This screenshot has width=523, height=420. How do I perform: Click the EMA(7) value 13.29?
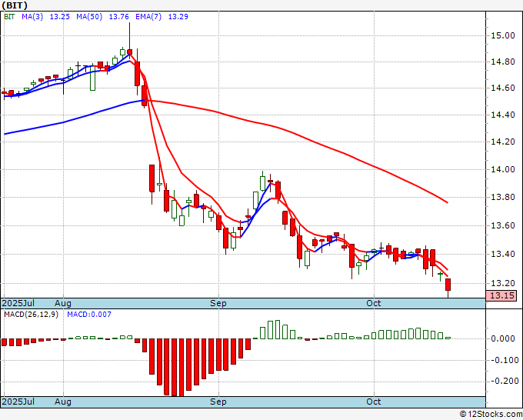(x=178, y=17)
